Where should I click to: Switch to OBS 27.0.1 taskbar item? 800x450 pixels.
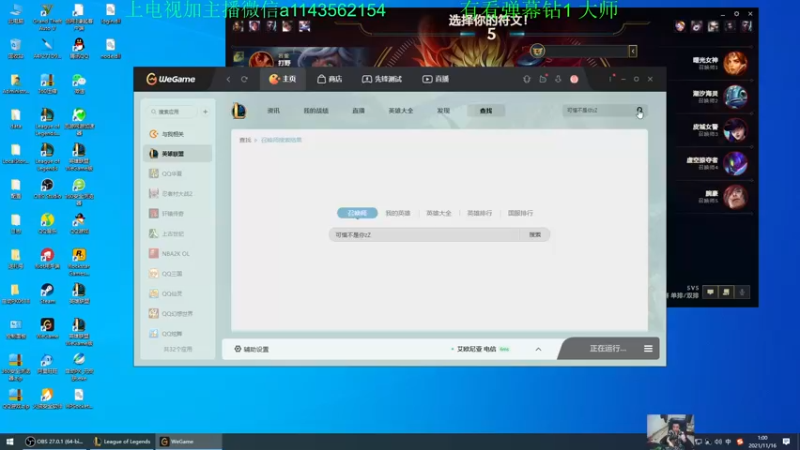[55, 441]
